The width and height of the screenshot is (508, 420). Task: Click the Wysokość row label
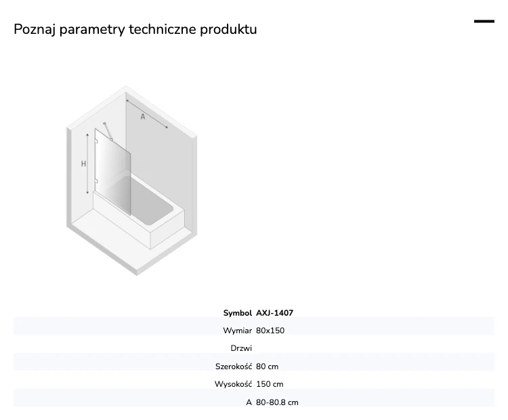point(233,384)
